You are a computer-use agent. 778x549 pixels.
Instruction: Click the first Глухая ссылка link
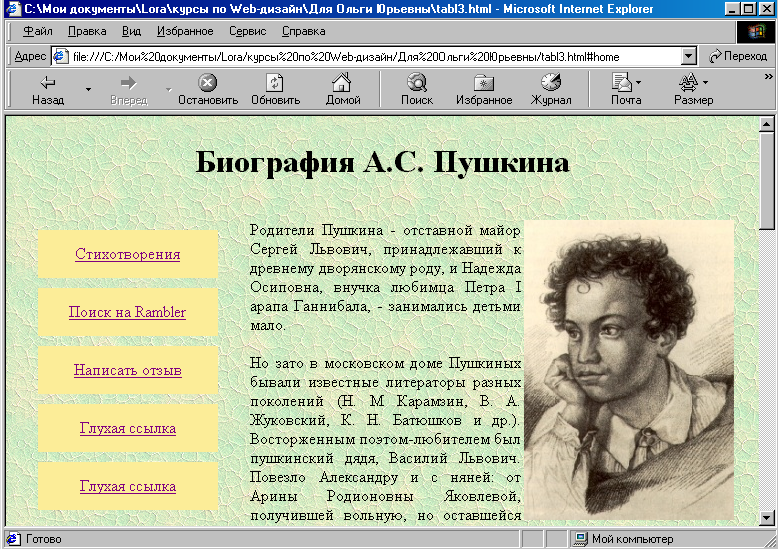pos(128,428)
